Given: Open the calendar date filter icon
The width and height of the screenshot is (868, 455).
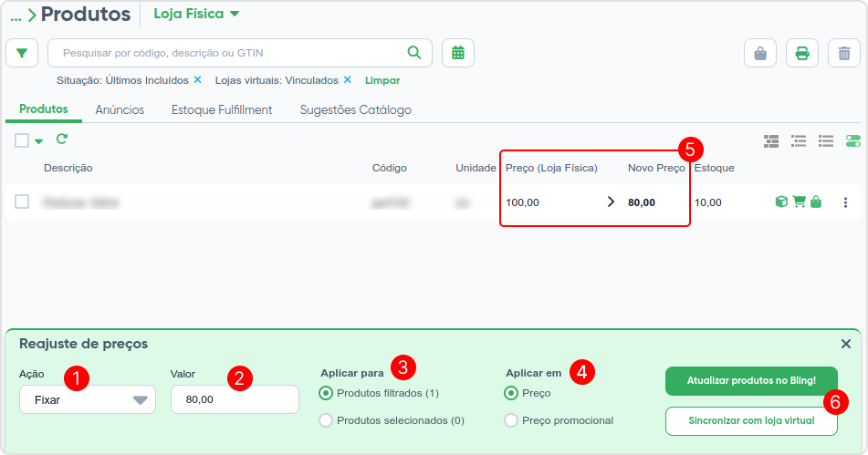Looking at the screenshot, I should tap(458, 53).
